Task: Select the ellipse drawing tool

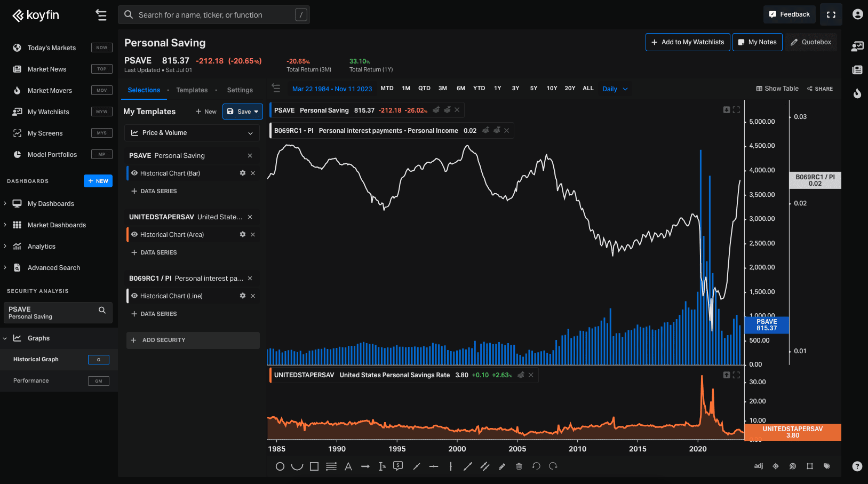Action: pyautogui.click(x=280, y=466)
